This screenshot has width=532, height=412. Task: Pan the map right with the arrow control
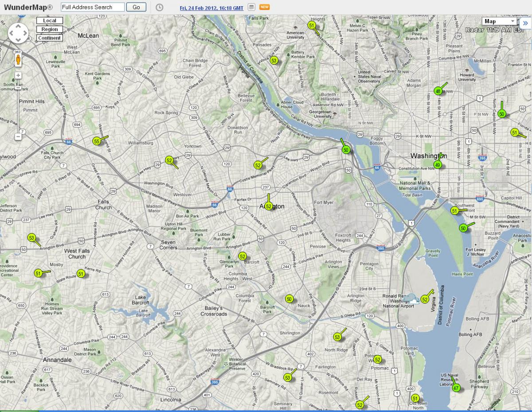(x=24, y=33)
